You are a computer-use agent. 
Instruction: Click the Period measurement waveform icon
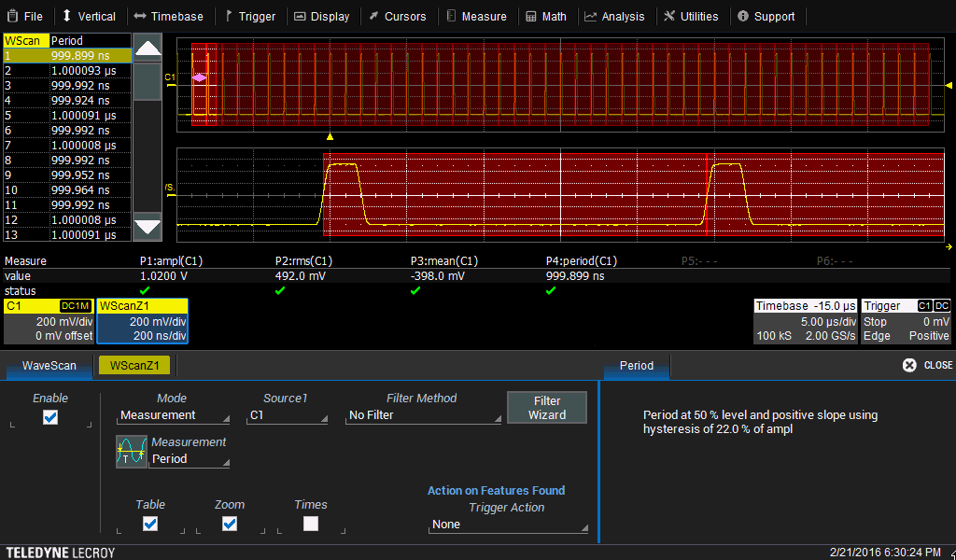pos(131,452)
